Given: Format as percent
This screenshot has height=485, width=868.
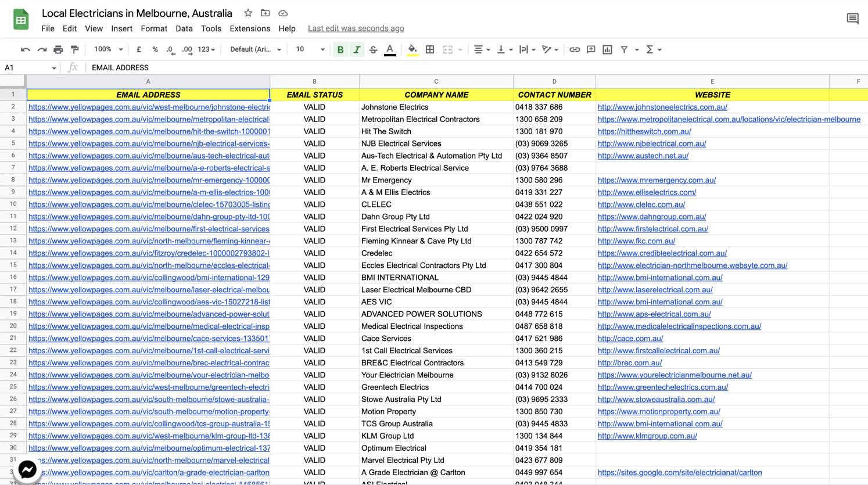Looking at the screenshot, I should click(x=155, y=50).
